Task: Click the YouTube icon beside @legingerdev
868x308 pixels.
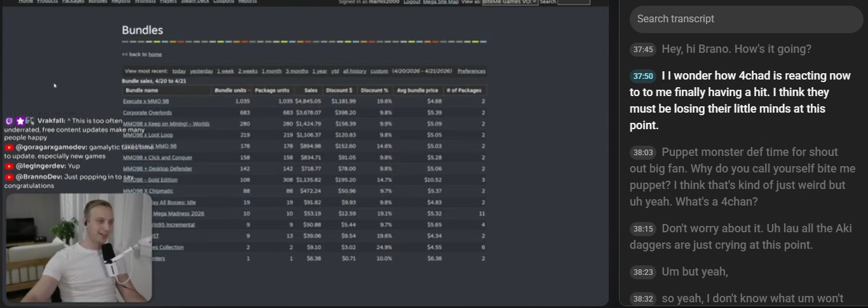Action: (9, 166)
